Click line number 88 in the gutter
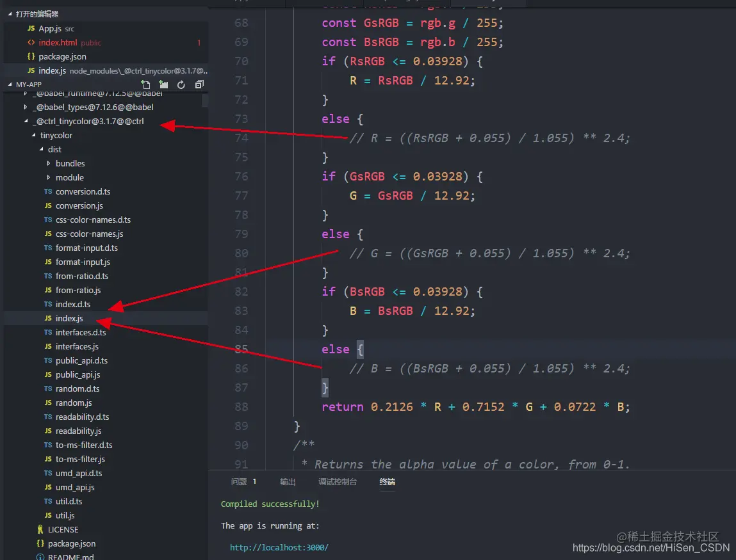The width and height of the screenshot is (736, 560). click(x=241, y=407)
